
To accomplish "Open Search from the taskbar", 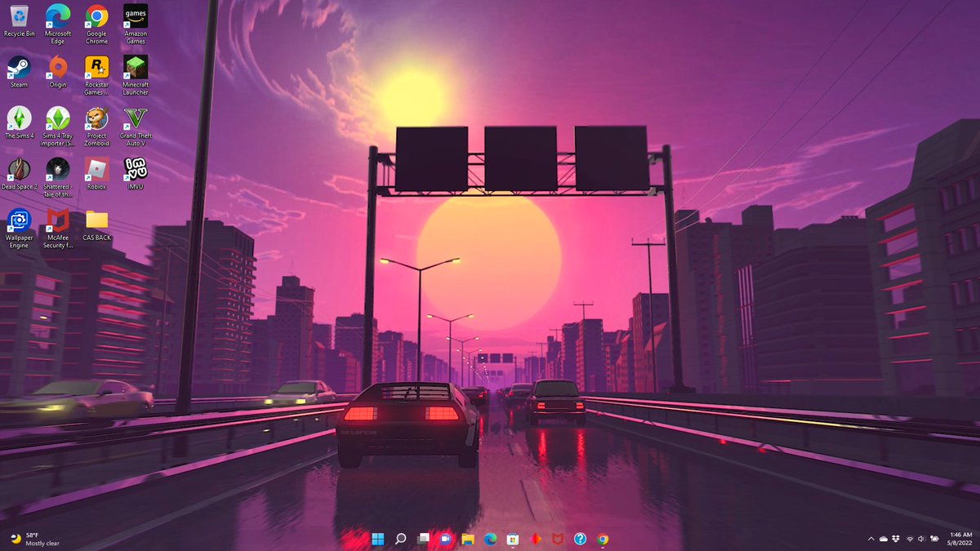I will tap(401, 539).
